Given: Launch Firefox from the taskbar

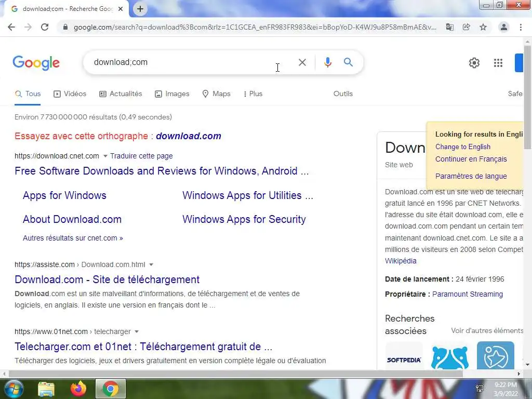Looking at the screenshot, I should click(x=78, y=389).
